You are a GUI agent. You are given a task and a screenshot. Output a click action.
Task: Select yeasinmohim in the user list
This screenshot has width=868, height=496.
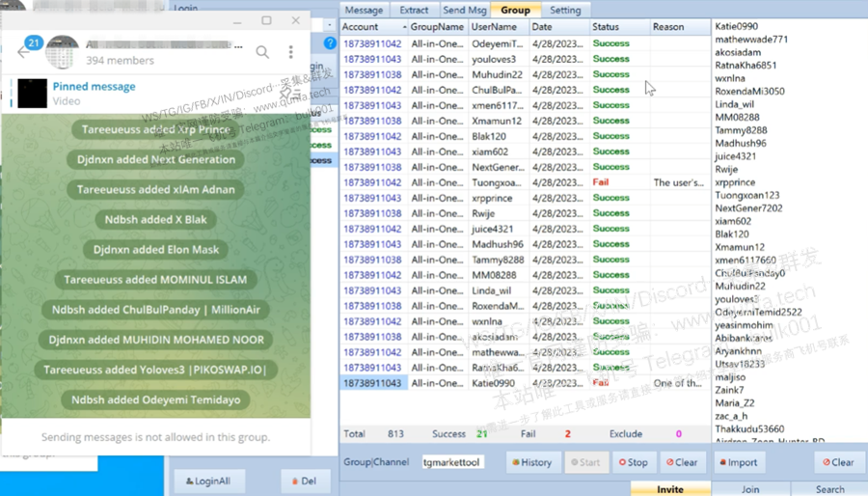pyautogui.click(x=744, y=325)
